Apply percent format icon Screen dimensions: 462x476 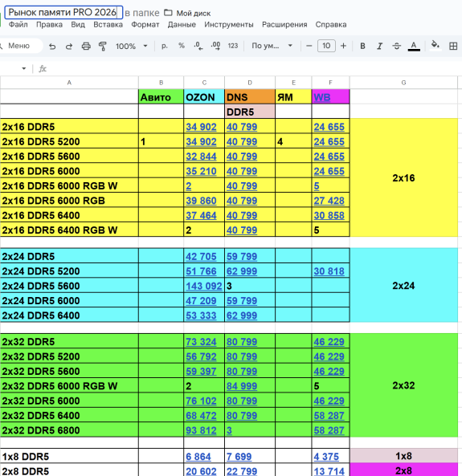pyautogui.click(x=182, y=46)
